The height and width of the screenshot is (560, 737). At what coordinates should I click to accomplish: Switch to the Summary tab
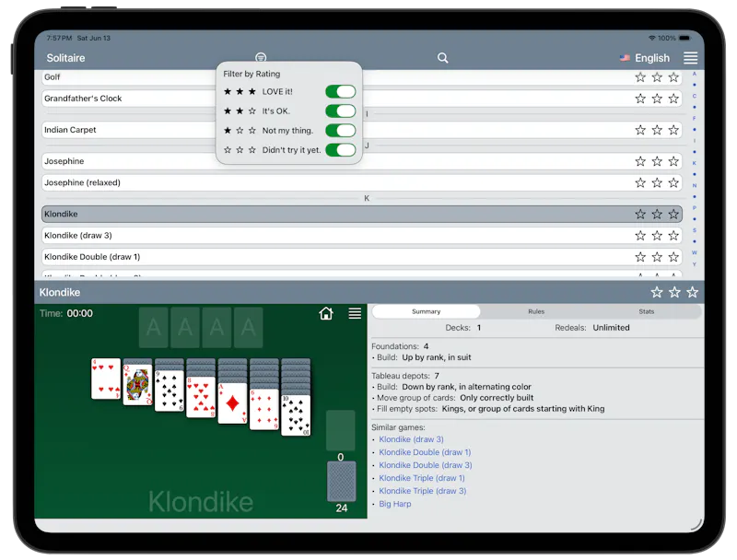coord(426,311)
